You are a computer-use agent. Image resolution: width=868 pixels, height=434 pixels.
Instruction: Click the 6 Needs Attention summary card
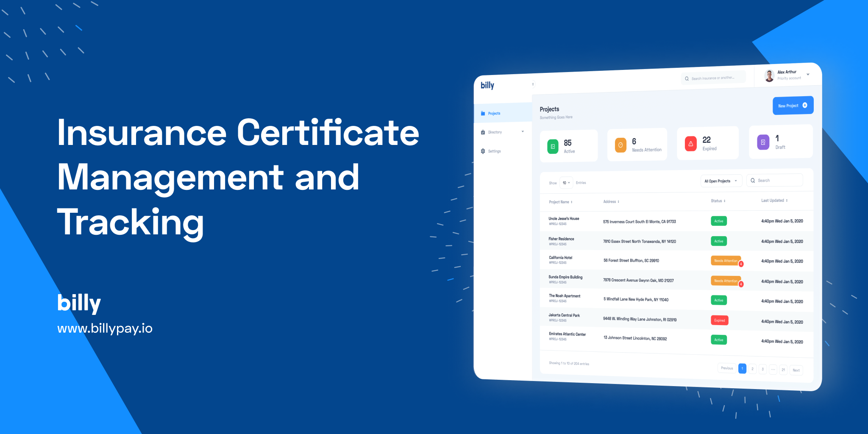(x=637, y=145)
